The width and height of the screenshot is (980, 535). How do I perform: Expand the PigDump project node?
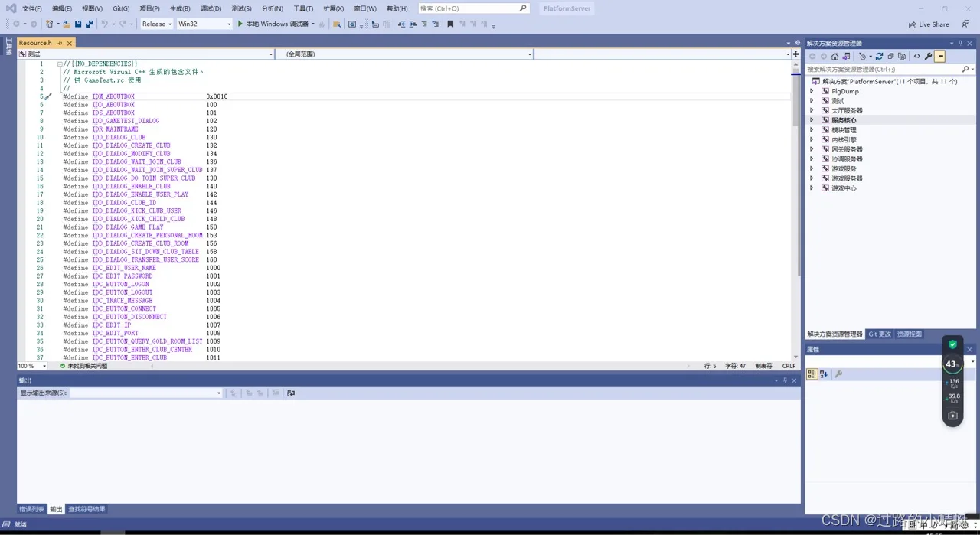pos(812,91)
